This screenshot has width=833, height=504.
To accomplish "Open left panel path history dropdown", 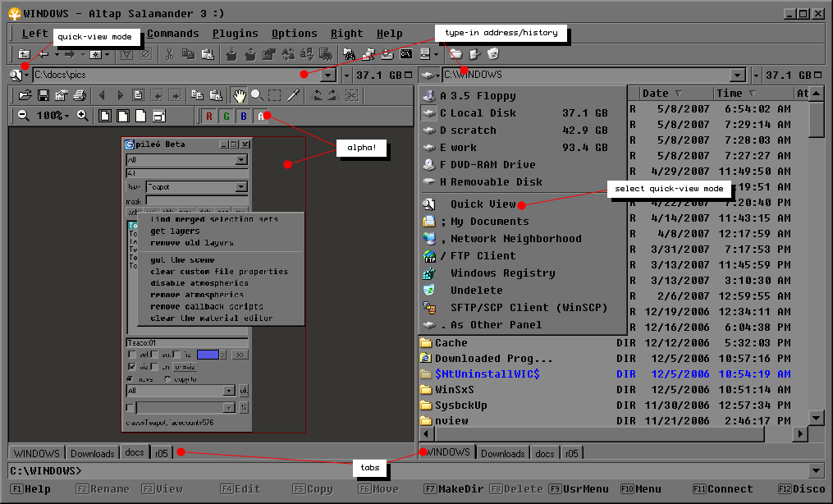I will click(328, 76).
